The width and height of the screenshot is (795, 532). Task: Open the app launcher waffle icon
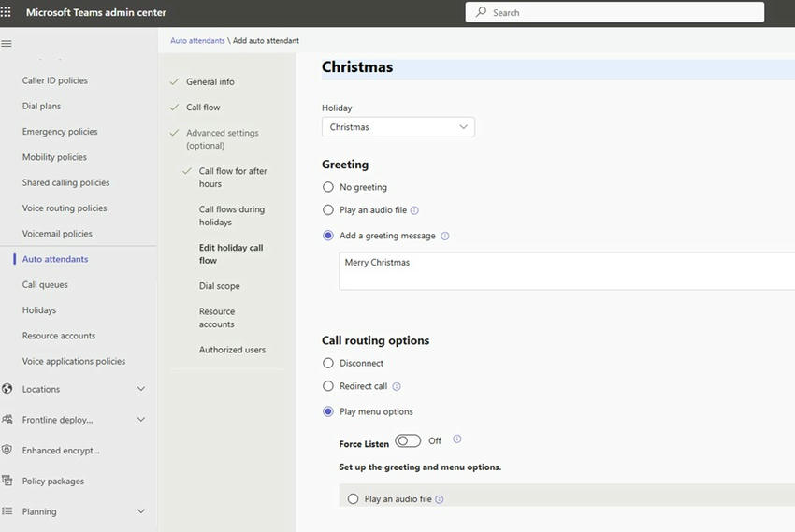[x=7, y=12]
